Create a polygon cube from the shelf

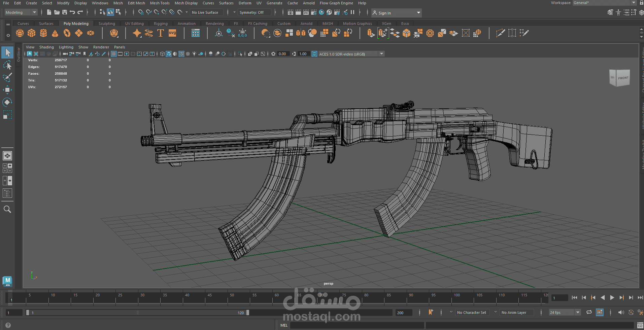[x=31, y=33]
